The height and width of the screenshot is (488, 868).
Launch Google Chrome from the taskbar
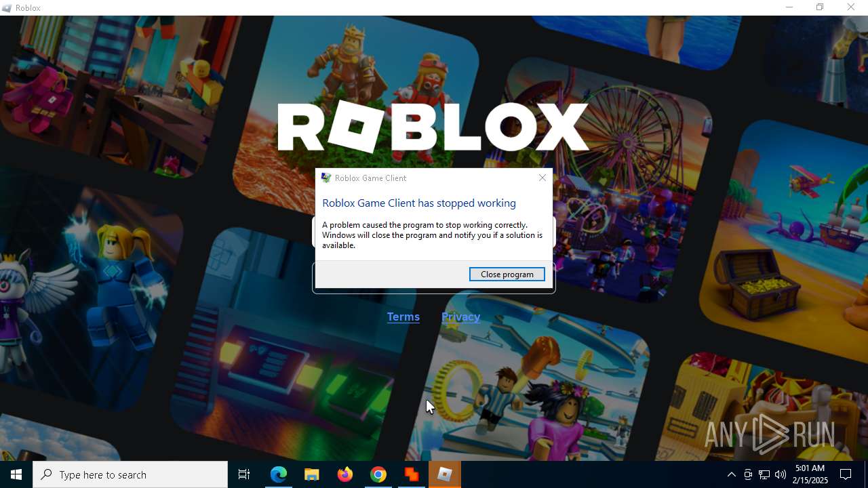pos(378,474)
